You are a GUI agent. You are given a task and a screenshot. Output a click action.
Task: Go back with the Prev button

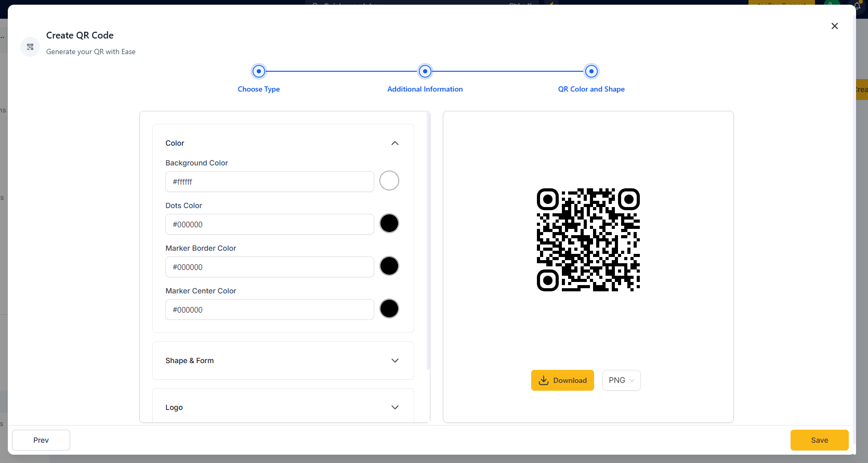tap(41, 440)
